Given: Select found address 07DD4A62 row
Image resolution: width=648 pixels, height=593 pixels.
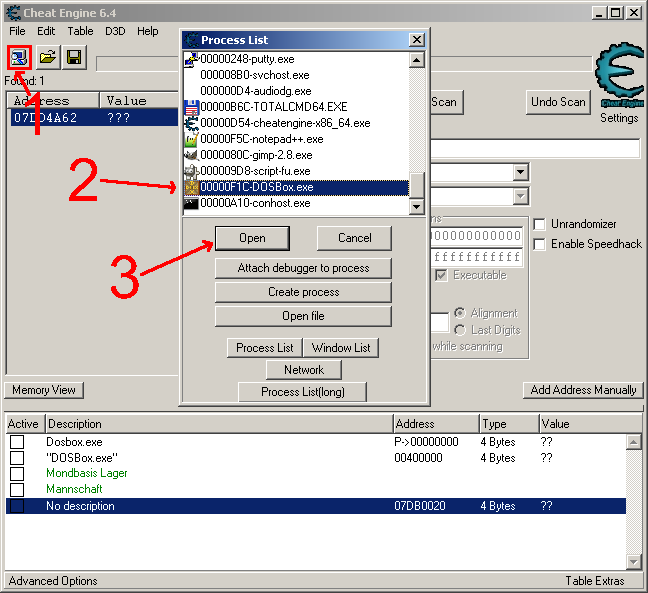Looking at the screenshot, I should 94,118.
